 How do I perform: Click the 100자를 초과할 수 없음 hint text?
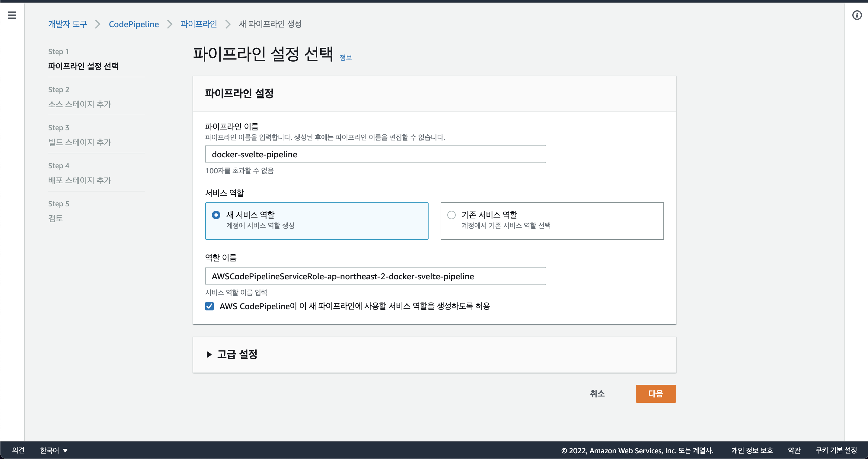pos(239,171)
